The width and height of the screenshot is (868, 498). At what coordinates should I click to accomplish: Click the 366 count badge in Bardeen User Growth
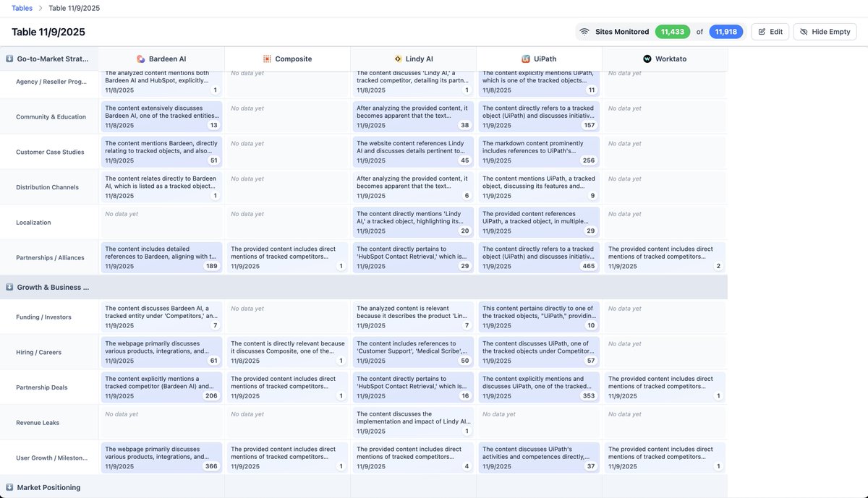point(211,466)
